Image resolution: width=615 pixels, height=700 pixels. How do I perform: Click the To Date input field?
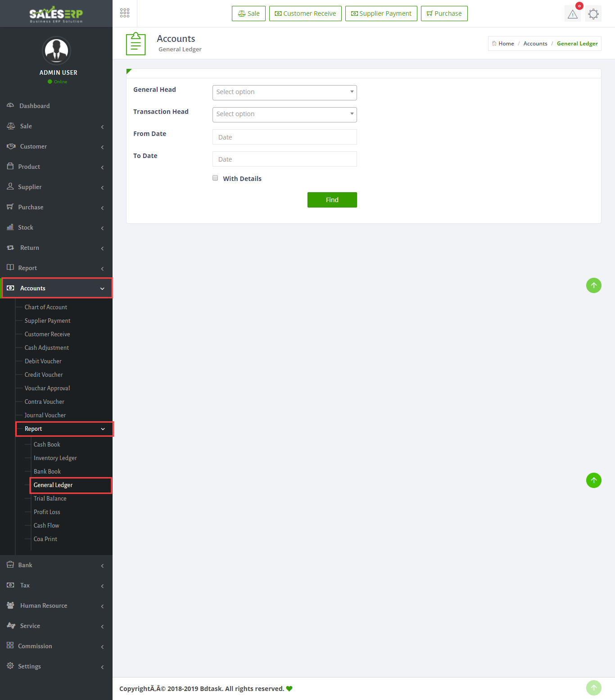tap(285, 159)
